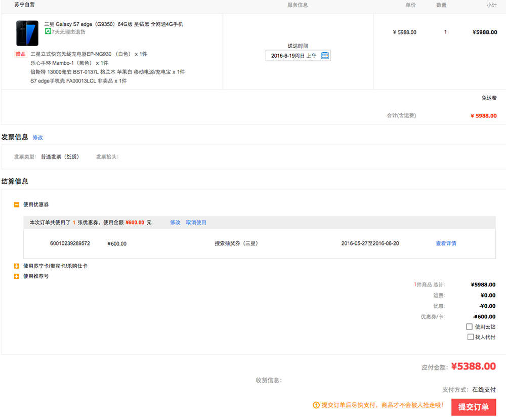Image resolution: width=506 pixels, height=420 pixels.
Task: Click the 合计(含运费) total ¥ 5988.00
Action: (x=484, y=116)
